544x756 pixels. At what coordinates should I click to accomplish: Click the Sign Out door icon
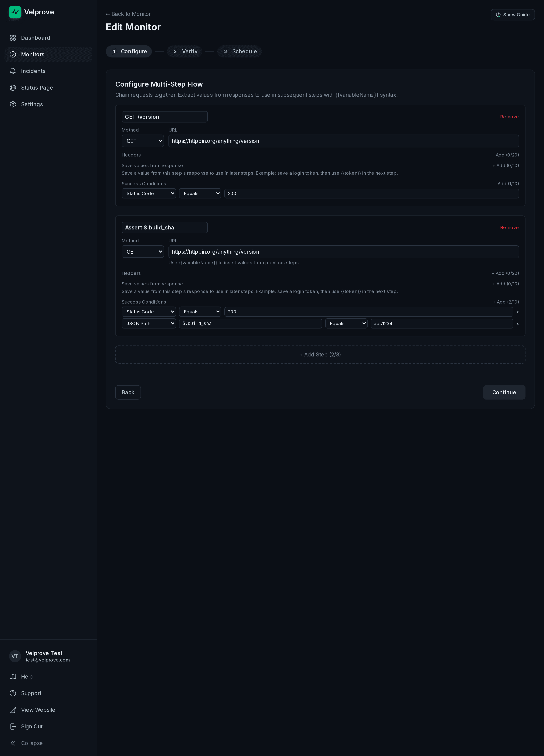tap(13, 727)
